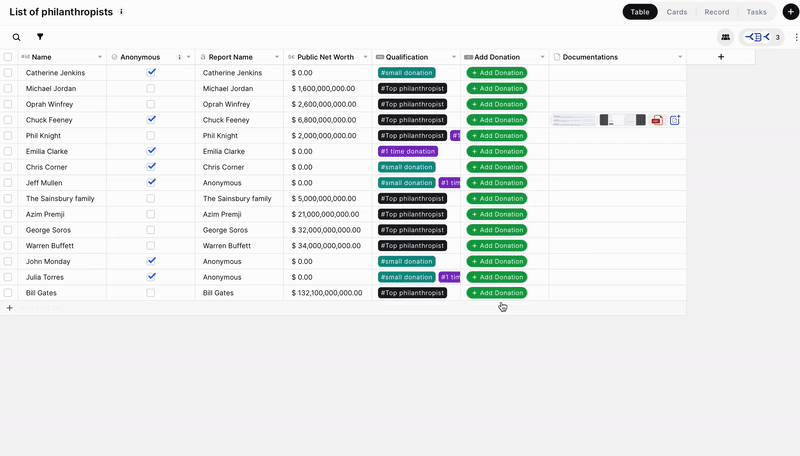Tick the select-all rows checkbox in header
The height and width of the screenshot is (456, 800).
8,57
